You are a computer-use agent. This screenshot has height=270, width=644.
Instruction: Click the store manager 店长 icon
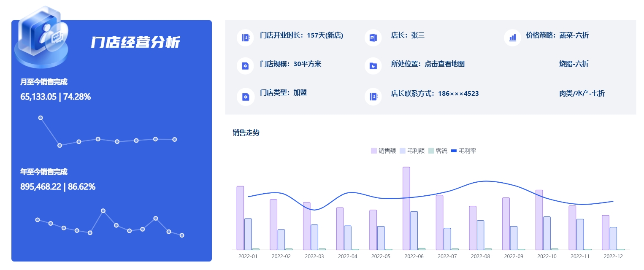click(x=373, y=38)
